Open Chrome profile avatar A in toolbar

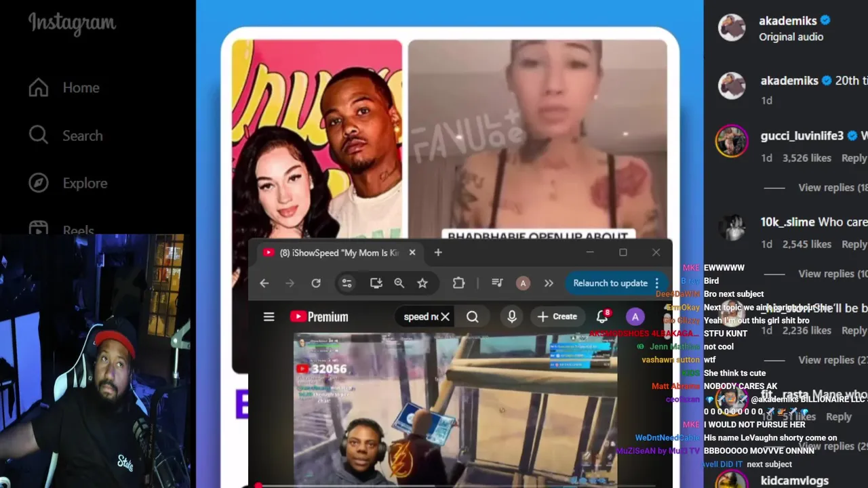point(523,283)
